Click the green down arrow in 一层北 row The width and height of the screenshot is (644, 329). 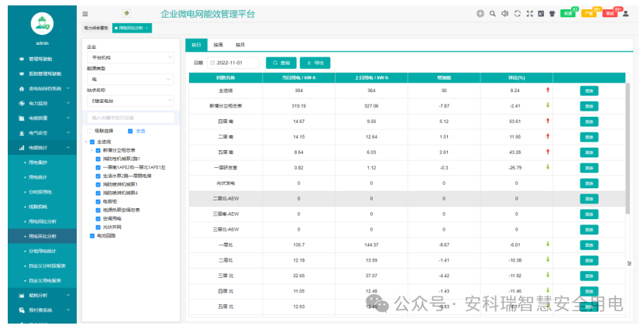point(547,244)
